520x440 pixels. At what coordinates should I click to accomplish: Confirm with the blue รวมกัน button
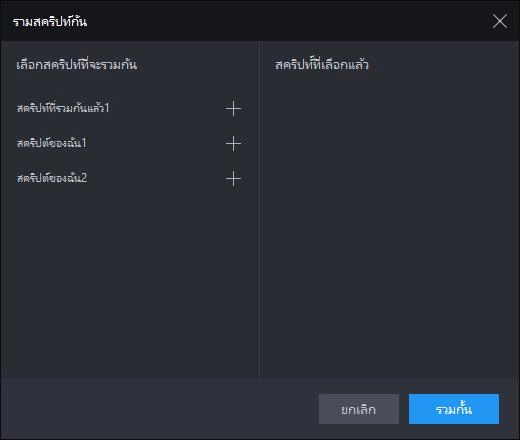(454, 409)
